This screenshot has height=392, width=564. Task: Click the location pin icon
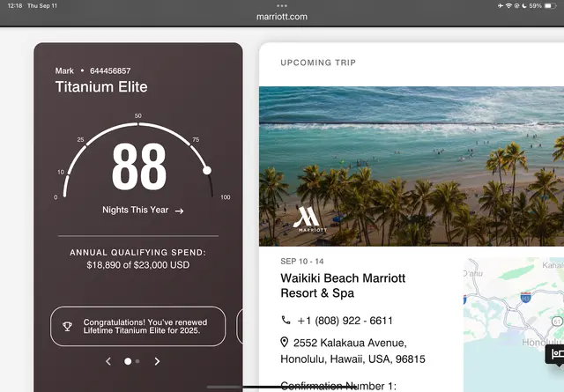284,343
